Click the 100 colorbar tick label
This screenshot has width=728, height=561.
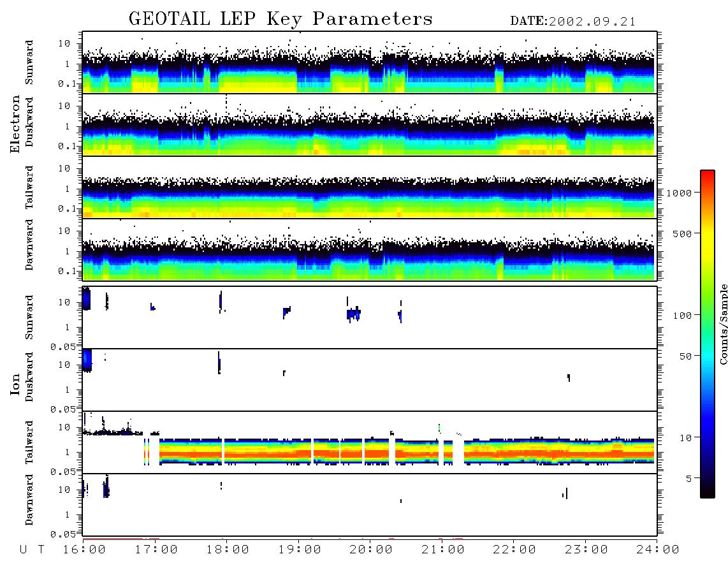pyautogui.click(x=682, y=316)
